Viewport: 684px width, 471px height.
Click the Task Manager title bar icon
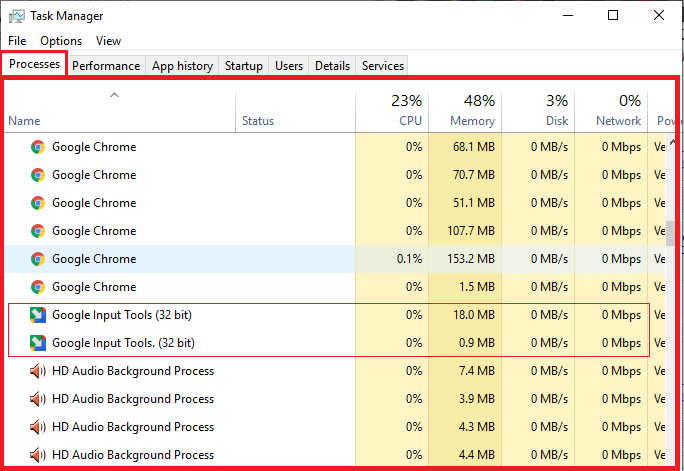coord(17,16)
